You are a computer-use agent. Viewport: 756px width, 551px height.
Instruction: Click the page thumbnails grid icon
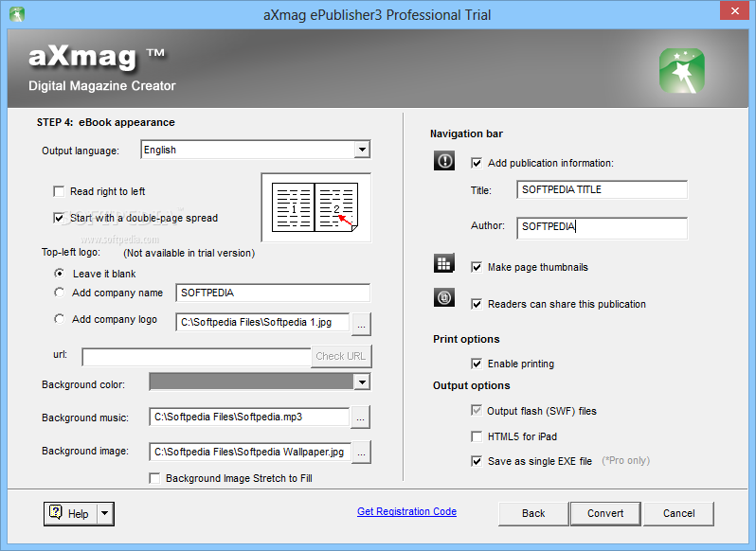(x=443, y=263)
